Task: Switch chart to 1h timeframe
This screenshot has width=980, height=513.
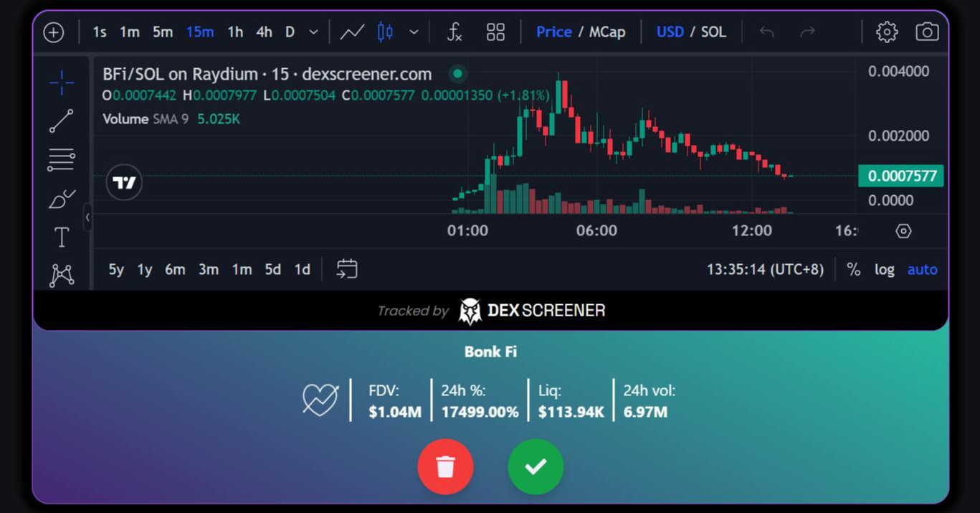Action: [235, 32]
